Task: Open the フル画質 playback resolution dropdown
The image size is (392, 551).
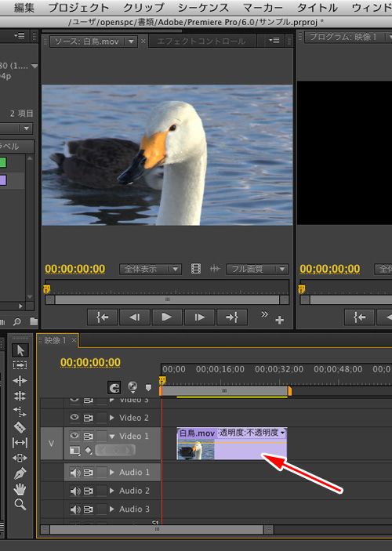Action: 257,269
